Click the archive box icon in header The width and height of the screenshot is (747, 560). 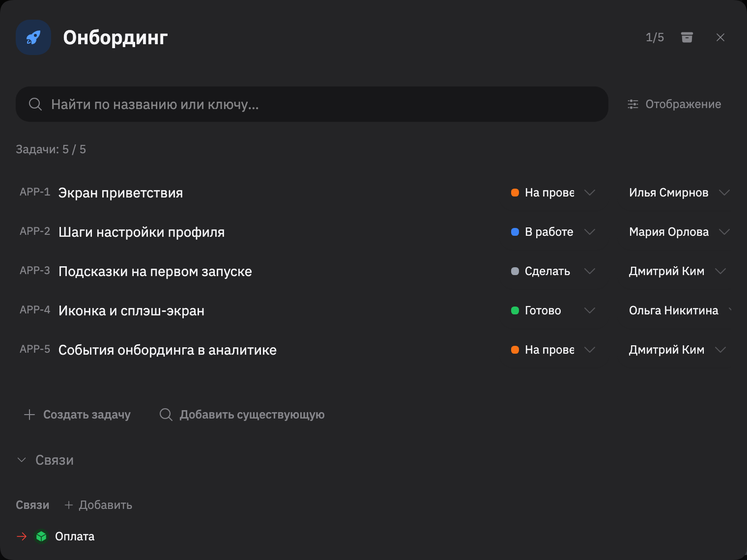(x=687, y=37)
